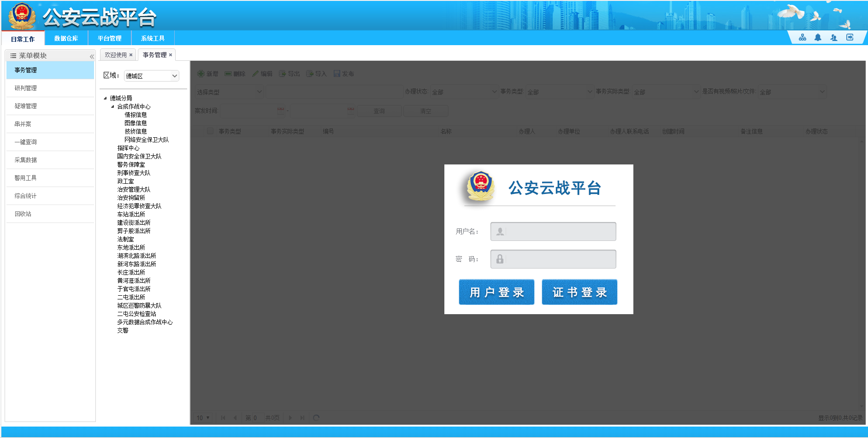Switch to the 数据仓库 top tab
Image resolution: width=868 pixels, height=439 pixels.
click(66, 38)
